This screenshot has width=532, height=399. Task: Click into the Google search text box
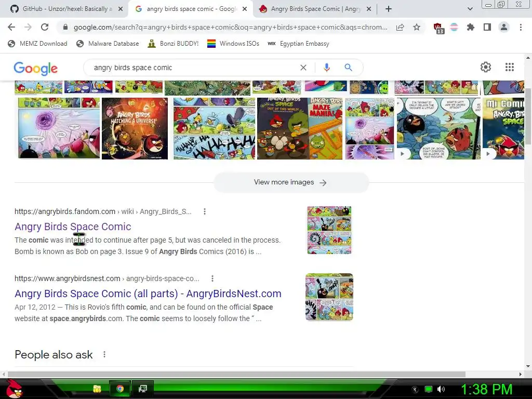193,68
